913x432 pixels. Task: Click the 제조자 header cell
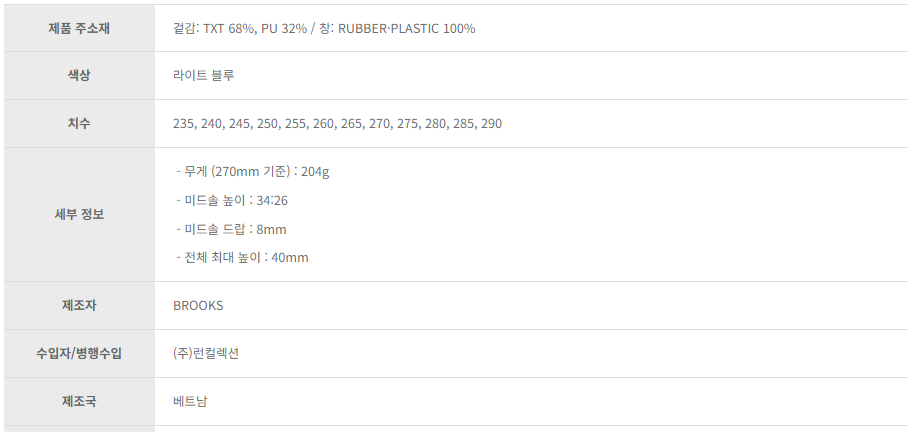click(79, 306)
